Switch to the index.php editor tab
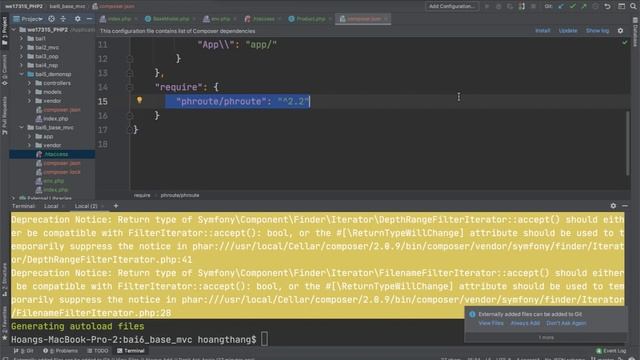 coord(119,19)
